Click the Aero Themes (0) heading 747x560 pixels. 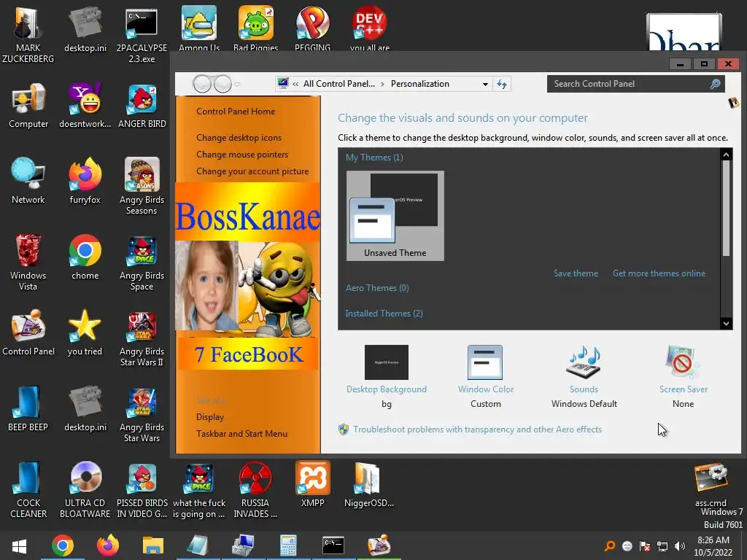(377, 288)
